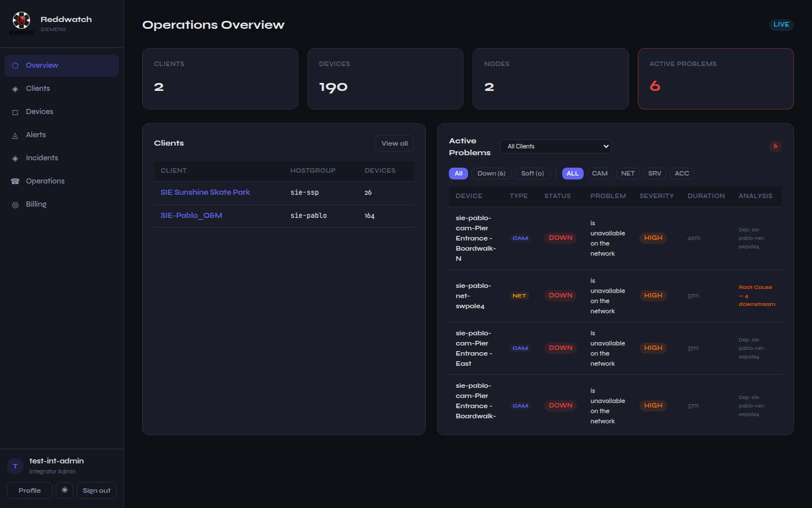The width and height of the screenshot is (812, 508).
Task: Click the Clients stat card
Action: coord(220,78)
